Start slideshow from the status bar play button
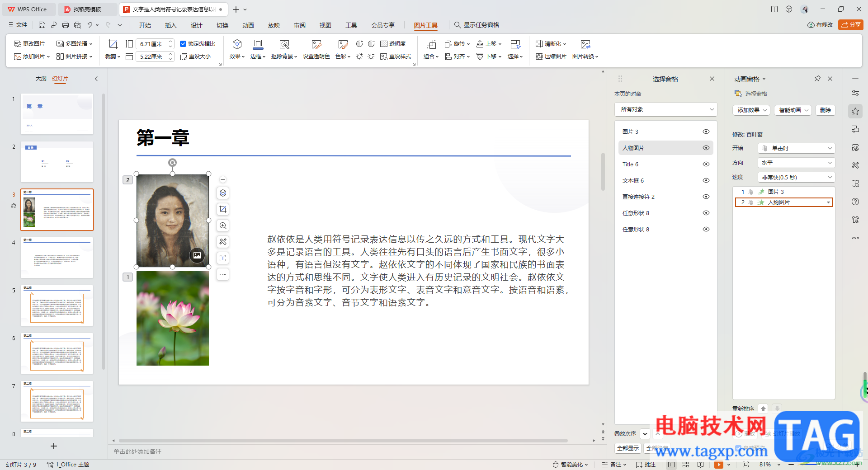The width and height of the screenshot is (868, 470). (719, 465)
